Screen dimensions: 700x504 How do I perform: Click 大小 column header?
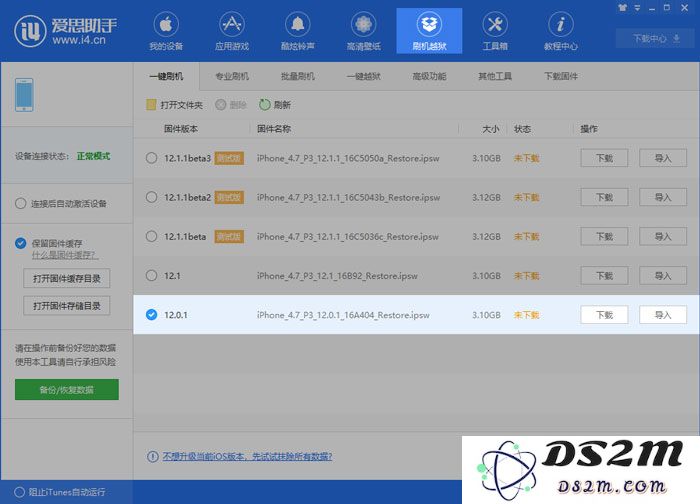tap(491, 129)
